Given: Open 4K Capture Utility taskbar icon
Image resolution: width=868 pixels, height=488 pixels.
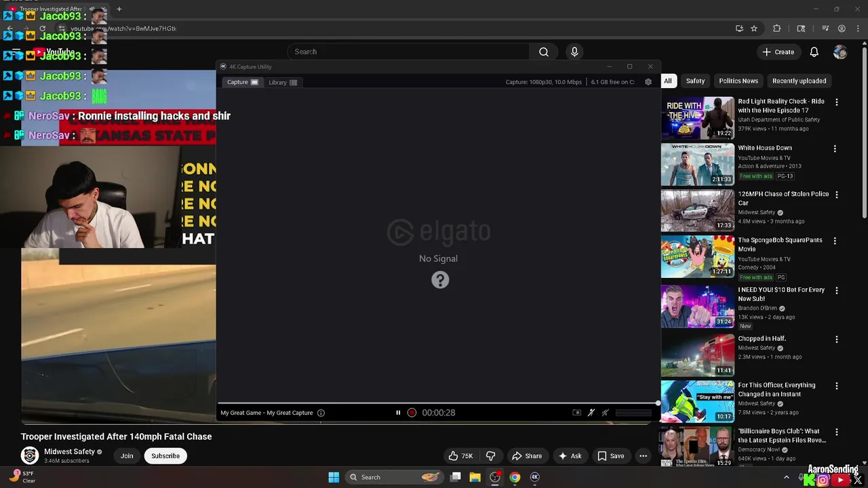Looking at the screenshot, I should [534, 477].
